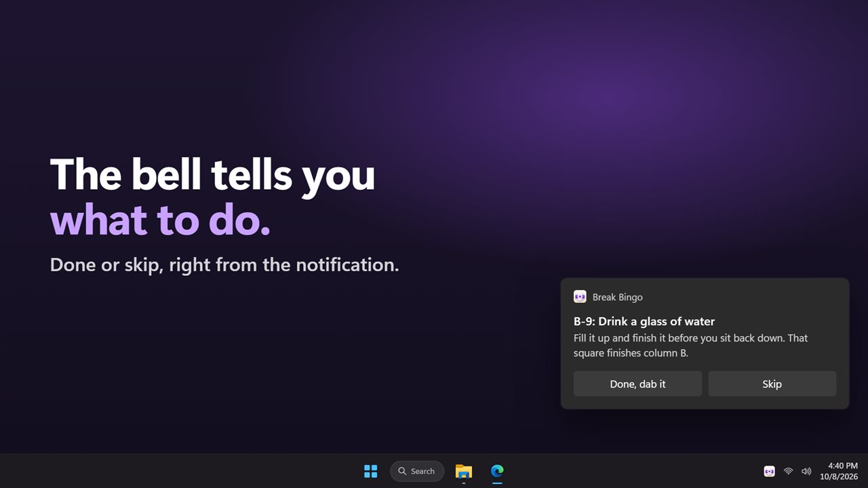Open the Wi-Fi network status icon

click(x=788, y=471)
